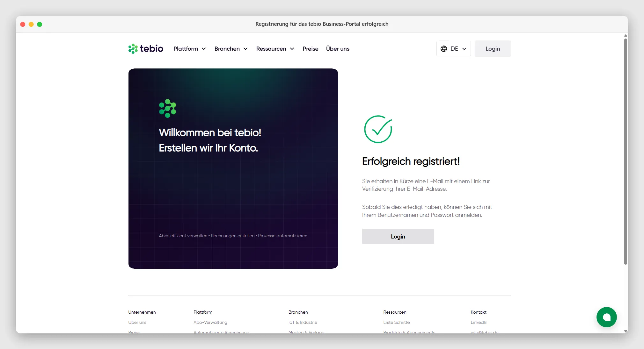Click the Ressourcen footer heading

coord(395,312)
